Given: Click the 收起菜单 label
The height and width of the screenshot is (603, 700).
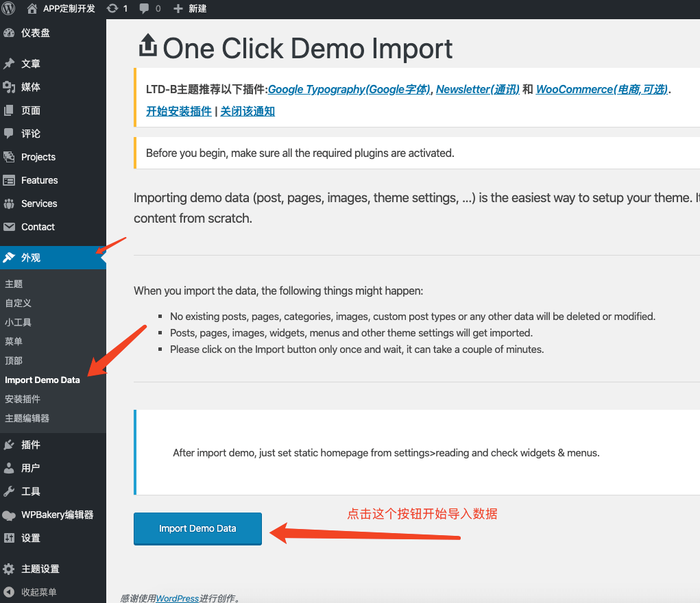Looking at the screenshot, I should tap(39, 592).
